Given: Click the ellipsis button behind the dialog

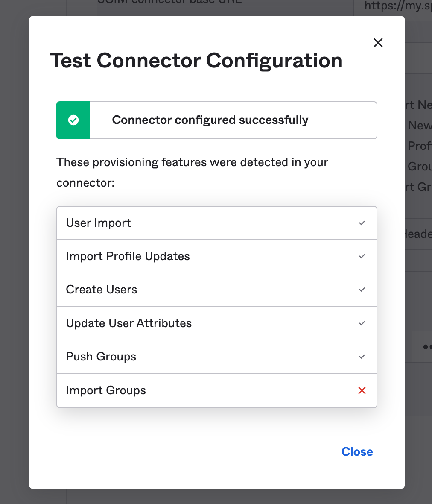Looking at the screenshot, I should [424, 347].
